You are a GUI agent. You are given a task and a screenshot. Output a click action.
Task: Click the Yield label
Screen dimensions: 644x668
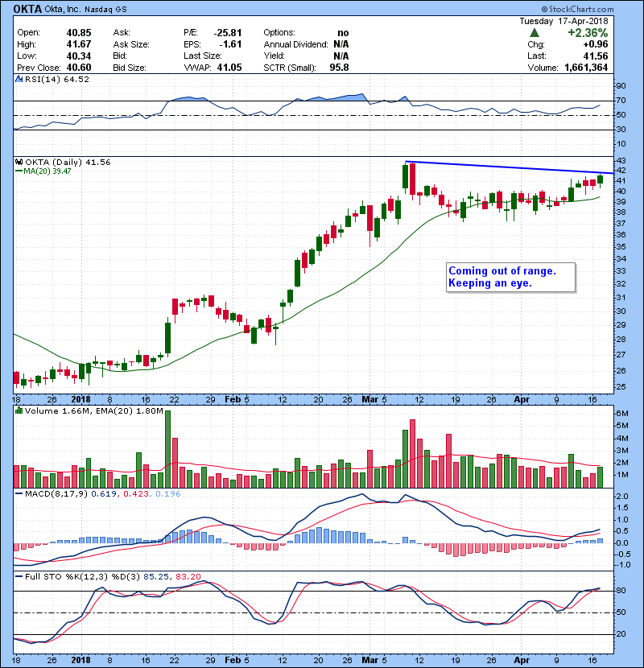274,56
